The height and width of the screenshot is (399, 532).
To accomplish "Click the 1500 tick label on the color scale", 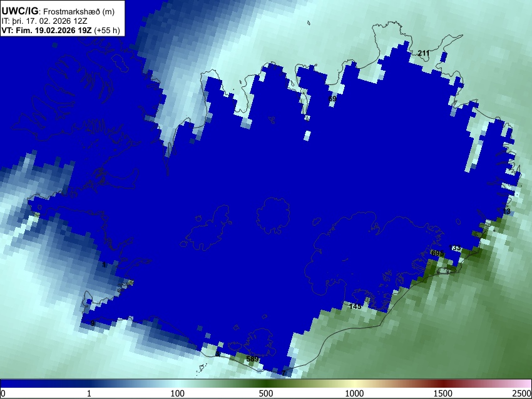I will [443, 393].
